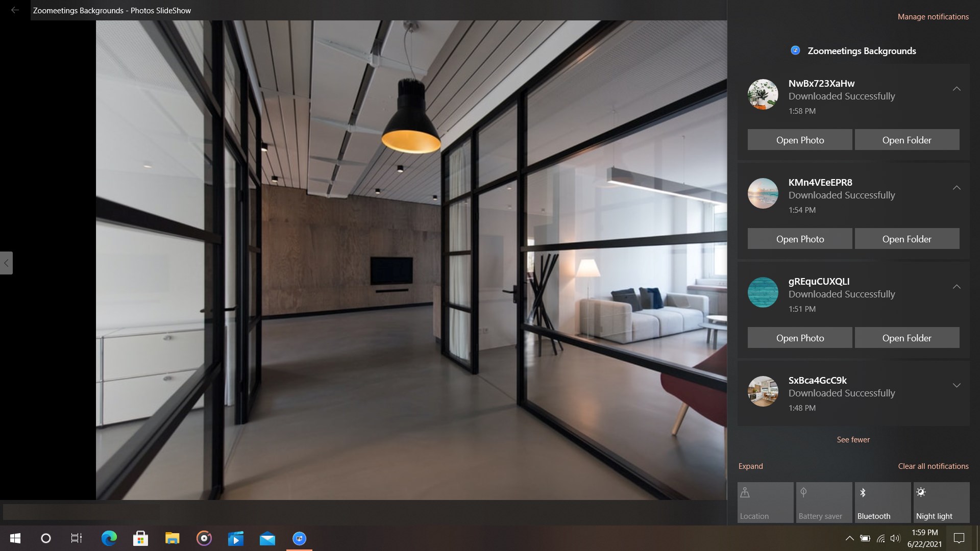Open Microsoft Edge from taskbar

109,539
